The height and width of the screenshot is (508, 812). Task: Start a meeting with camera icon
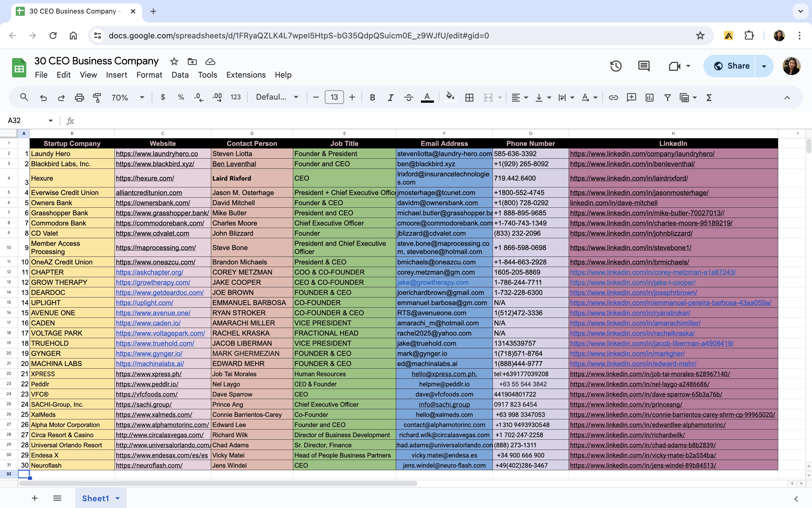[x=674, y=66]
